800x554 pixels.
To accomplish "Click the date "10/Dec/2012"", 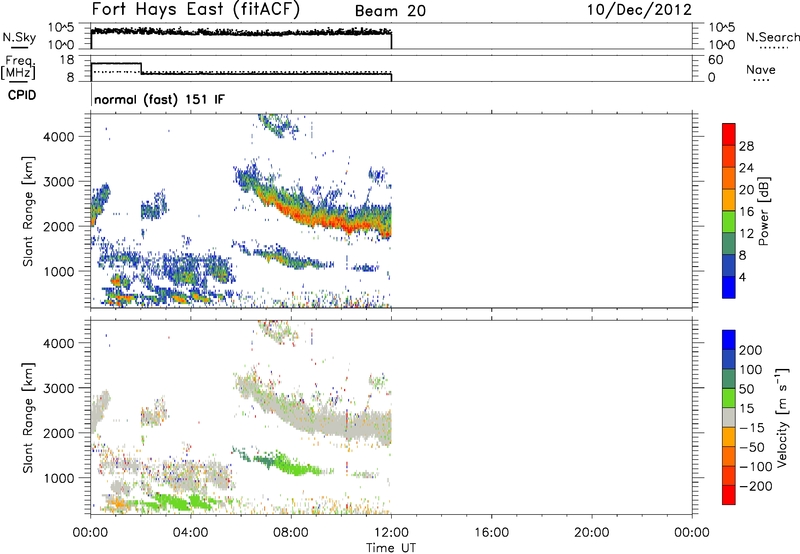I will click(639, 10).
